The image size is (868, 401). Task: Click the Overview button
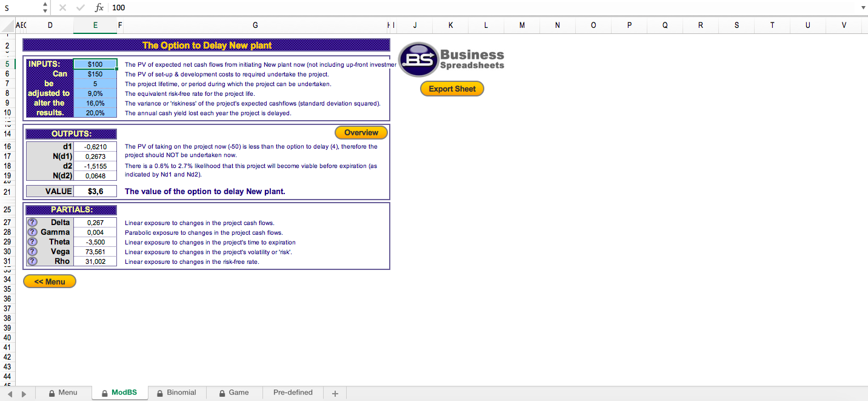[x=361, y=133]
